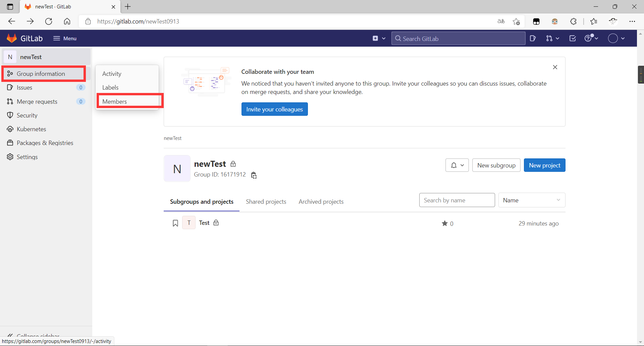Click the Search GitLab field
Screen dimensions: 644x346
458,38
